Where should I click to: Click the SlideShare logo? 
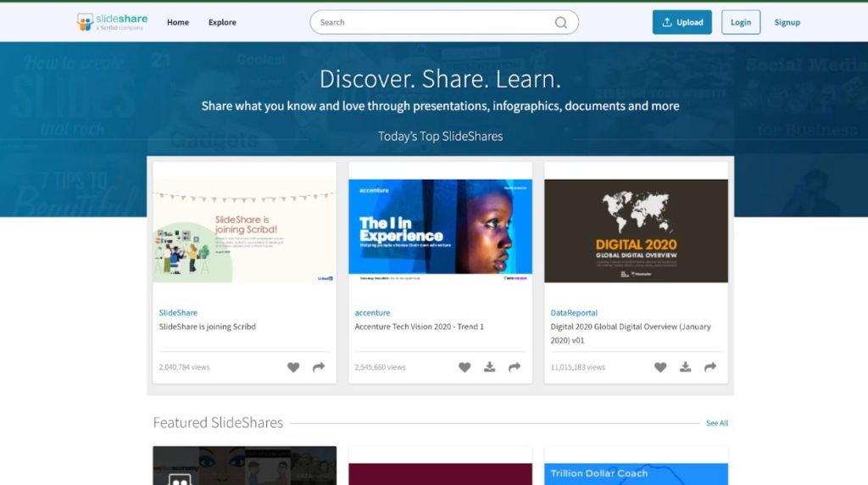110,22
